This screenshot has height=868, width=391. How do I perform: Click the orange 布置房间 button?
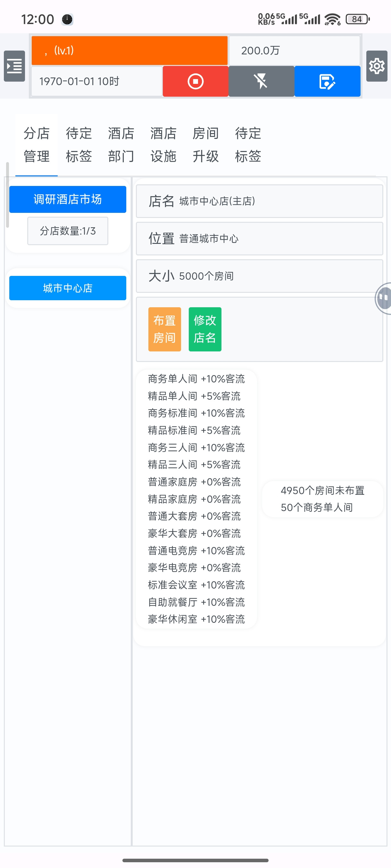coord(165,329)
